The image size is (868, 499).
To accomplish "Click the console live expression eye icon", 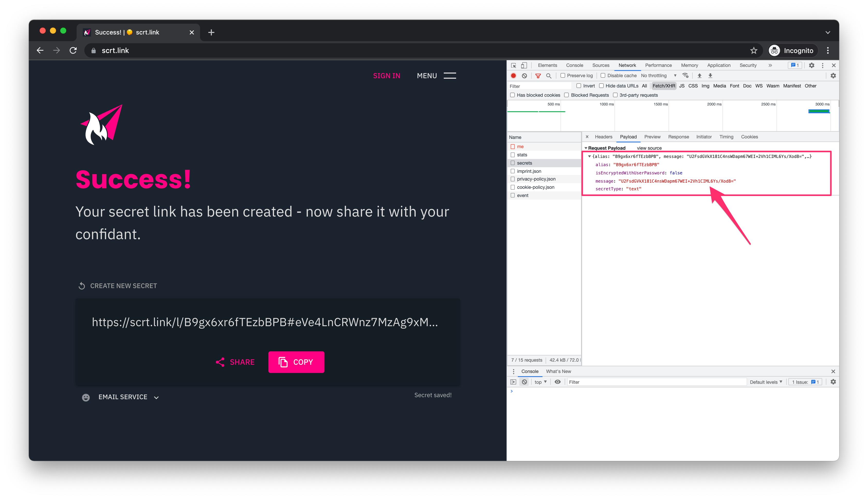I will click(557, 382).
